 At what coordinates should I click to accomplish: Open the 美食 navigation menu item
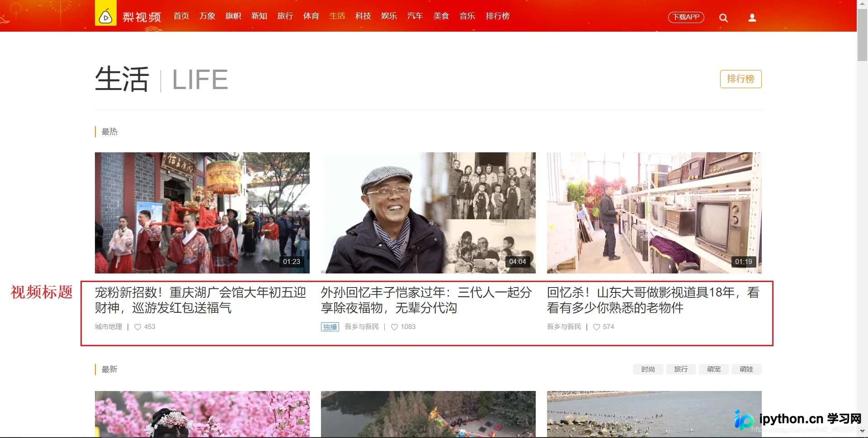coord(441,16)
